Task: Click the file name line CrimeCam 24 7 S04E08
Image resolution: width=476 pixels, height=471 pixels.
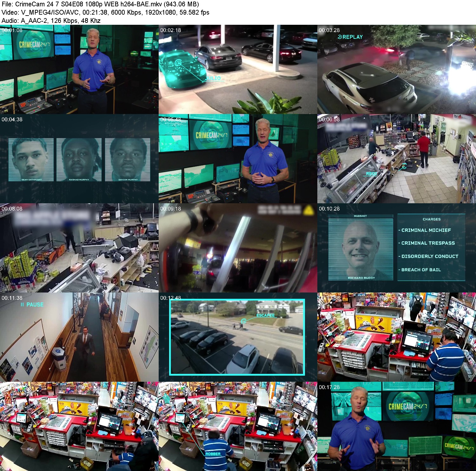Action: tap(100, 4)
